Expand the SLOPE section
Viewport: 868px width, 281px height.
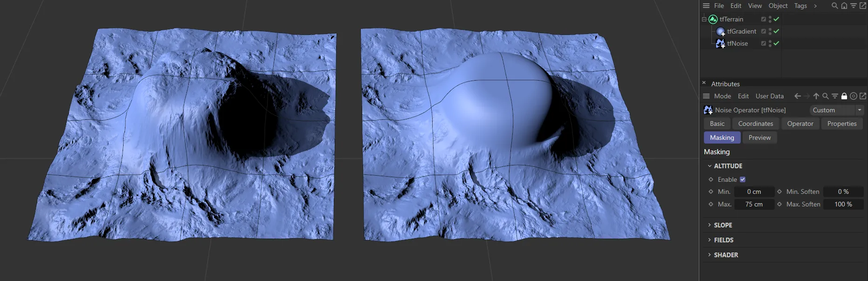coord(723,225)
